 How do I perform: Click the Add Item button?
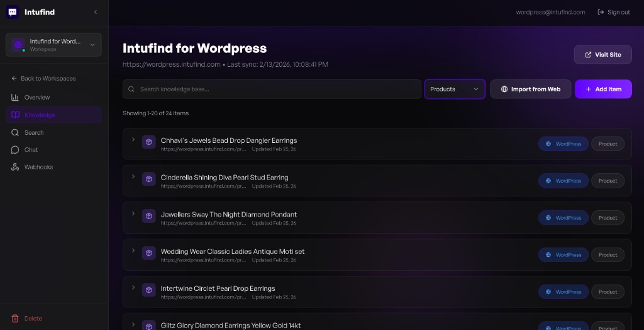pos(603,89)
